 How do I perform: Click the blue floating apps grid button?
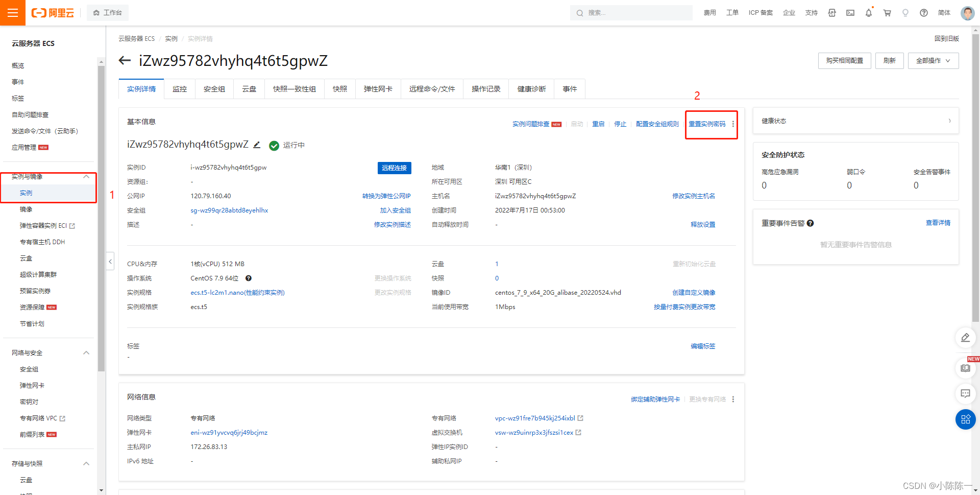965,419
